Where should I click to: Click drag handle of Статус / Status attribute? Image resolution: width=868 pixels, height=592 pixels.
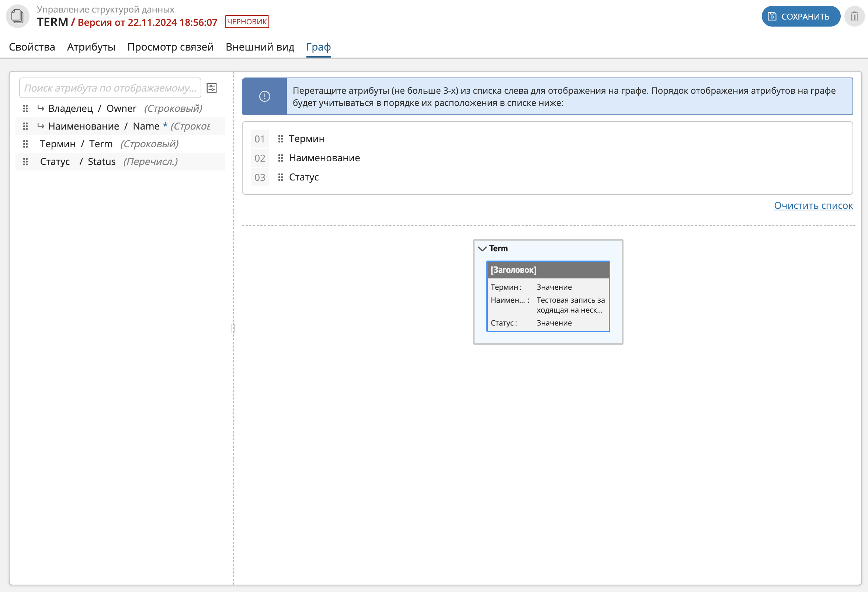click(25, 161)
